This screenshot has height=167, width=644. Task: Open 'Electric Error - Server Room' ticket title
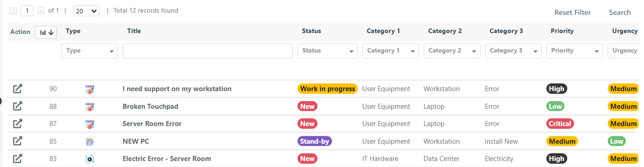pyautogui.click(x=167, y=159)
